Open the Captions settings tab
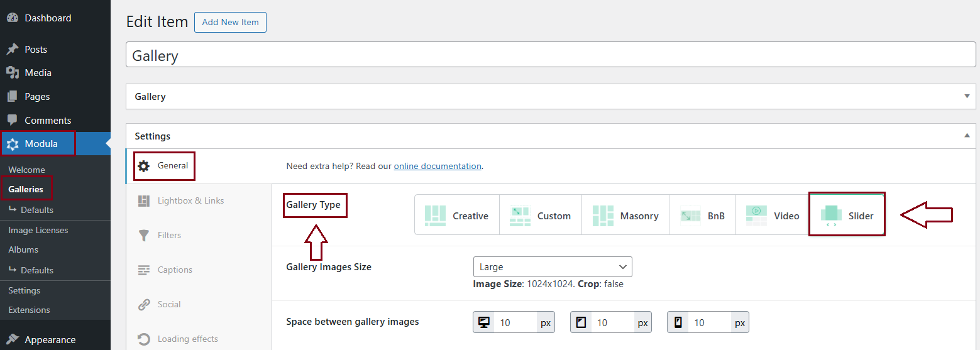 175,270
